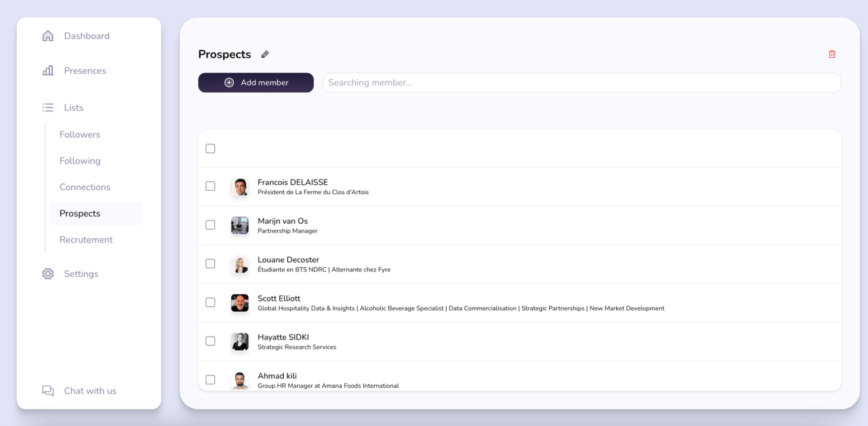Click the pencil icon beside Prospects title

[x=265, y=54]
